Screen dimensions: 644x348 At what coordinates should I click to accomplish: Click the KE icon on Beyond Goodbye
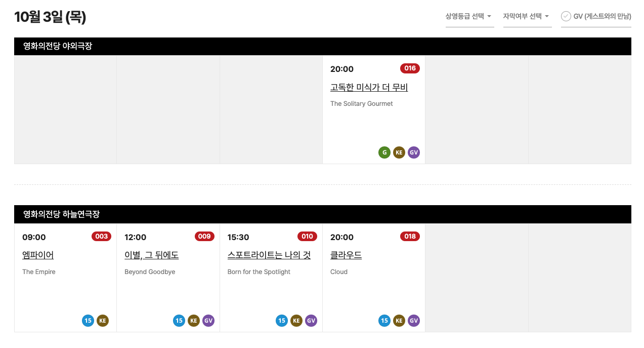point(194,321)
